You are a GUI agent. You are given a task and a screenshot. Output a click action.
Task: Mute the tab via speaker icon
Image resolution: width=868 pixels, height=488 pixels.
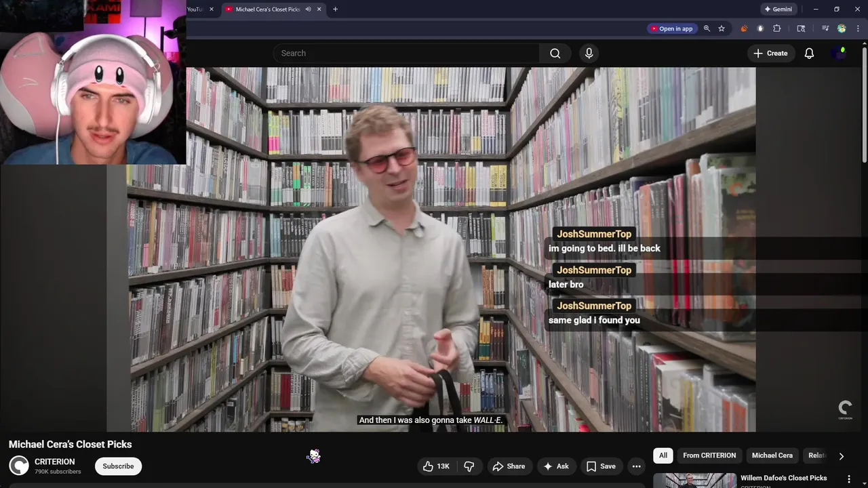point(308,9)
